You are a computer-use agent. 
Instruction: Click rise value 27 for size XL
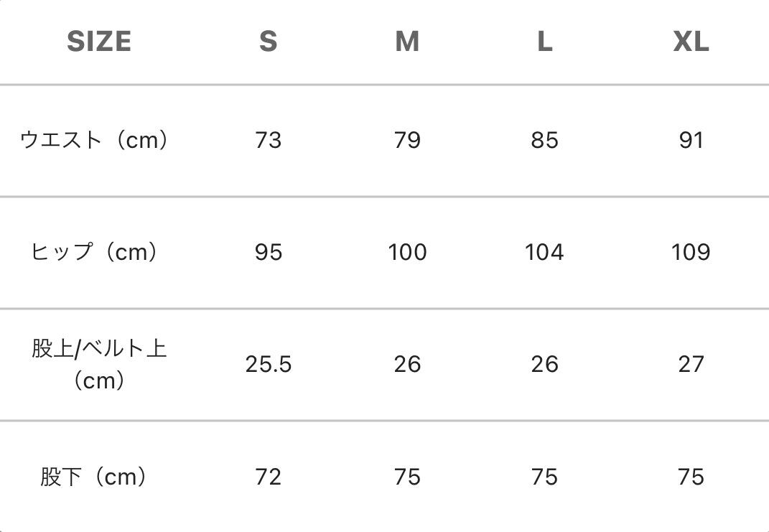click(691, 365)
